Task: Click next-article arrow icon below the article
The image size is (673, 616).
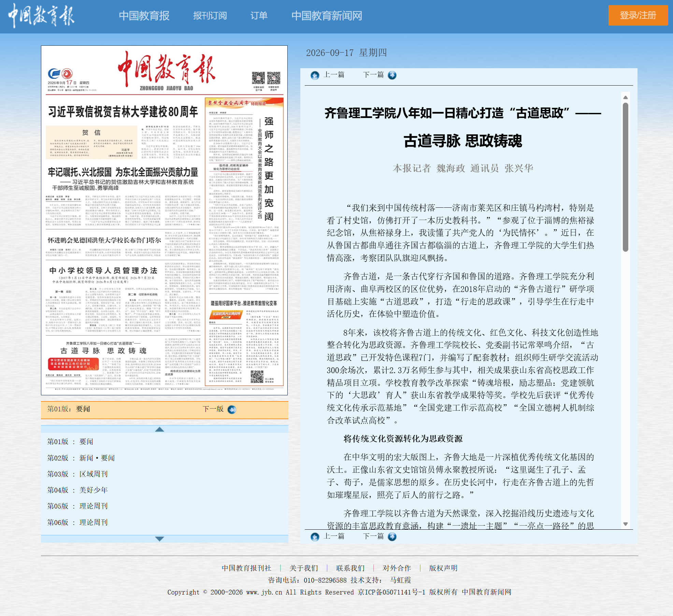Action: (x=392, y=537)
